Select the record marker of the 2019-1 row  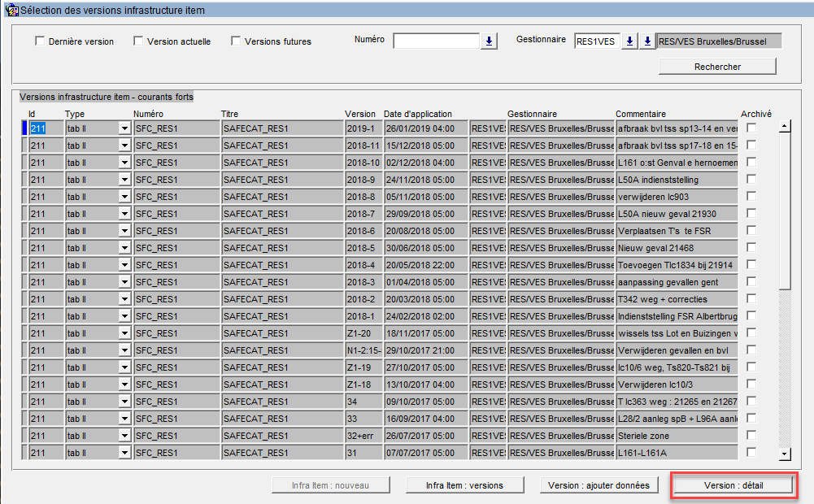(x=24, y=128)
